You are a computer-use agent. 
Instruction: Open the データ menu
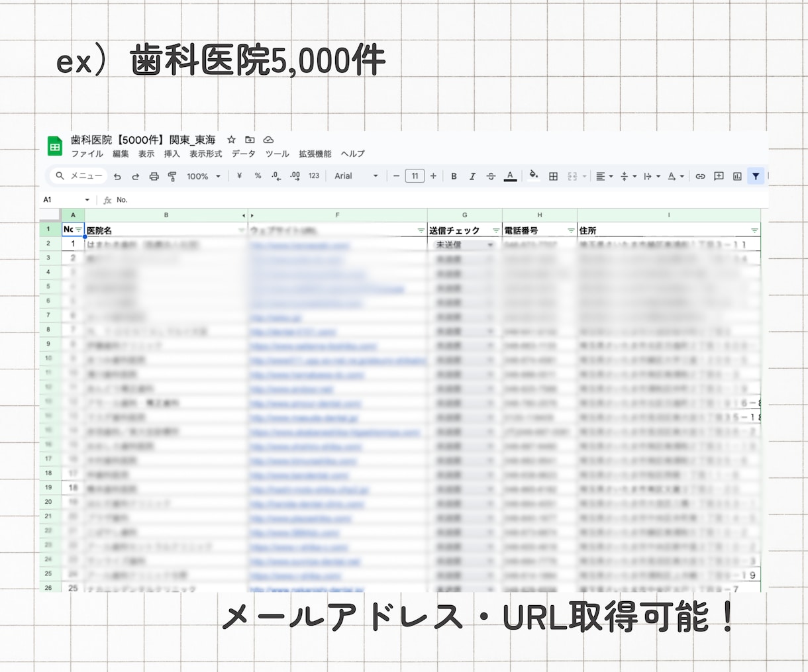coord(243,154)
